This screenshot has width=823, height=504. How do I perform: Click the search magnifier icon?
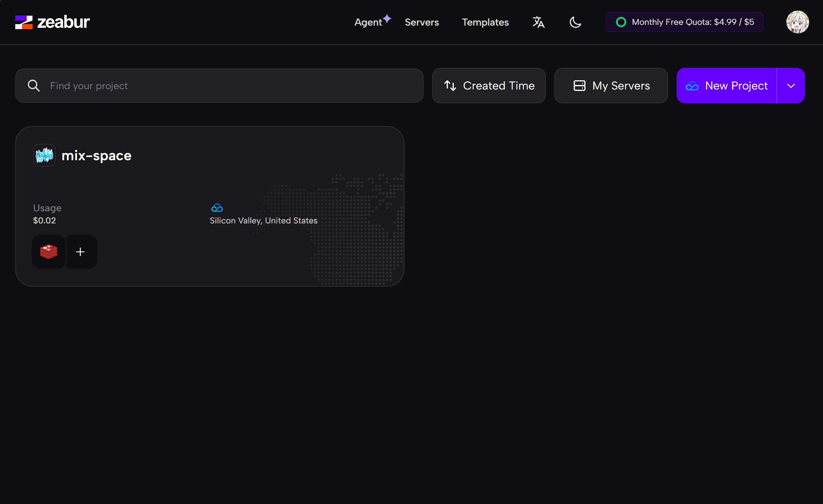coord(34,86)
